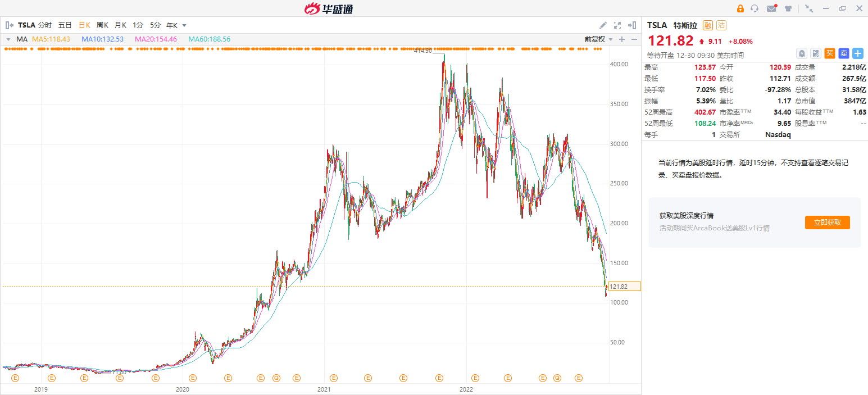The height and width of the screenshot is (395, 868).
Task: Click the 最高 value 123.57
Action: [x=705, y=67]
